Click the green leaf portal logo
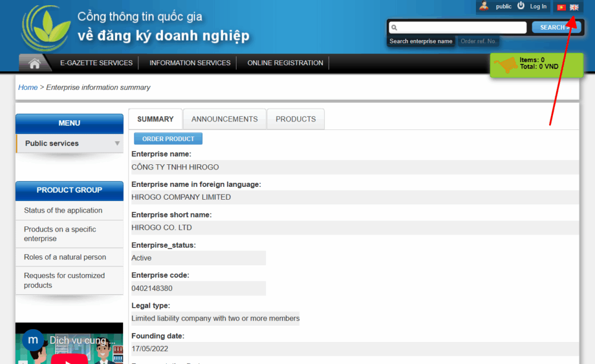595x364 pixels. click(x=46, y=28)
